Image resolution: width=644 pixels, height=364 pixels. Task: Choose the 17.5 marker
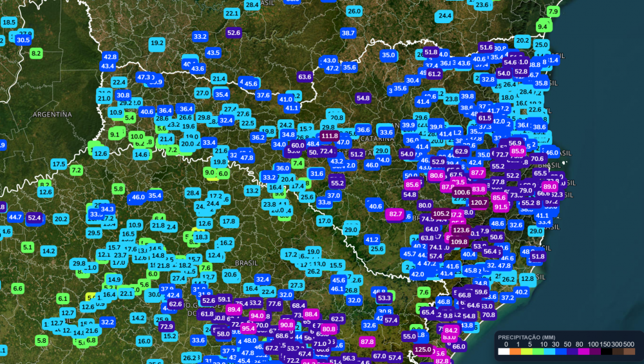[59, 164]
